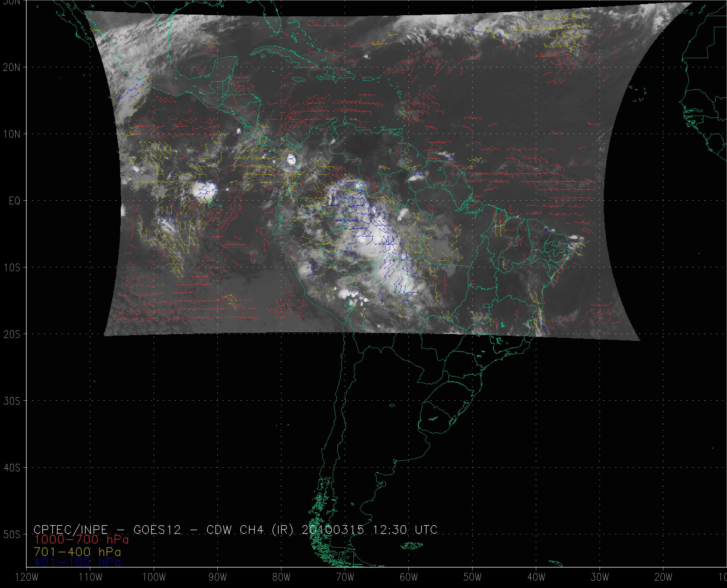Click the 20W longitude axis label
Screen dimensions: 727x588
664,577
